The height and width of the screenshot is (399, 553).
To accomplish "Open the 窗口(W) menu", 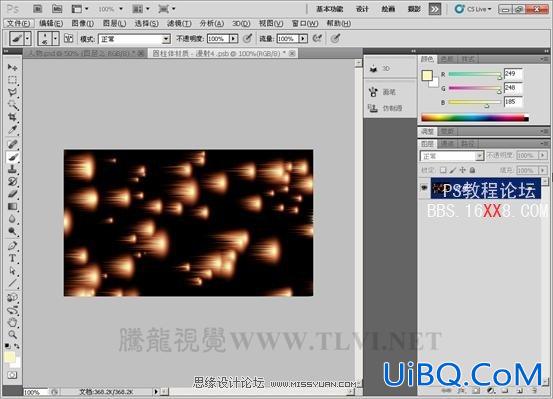I will (305, 23).
